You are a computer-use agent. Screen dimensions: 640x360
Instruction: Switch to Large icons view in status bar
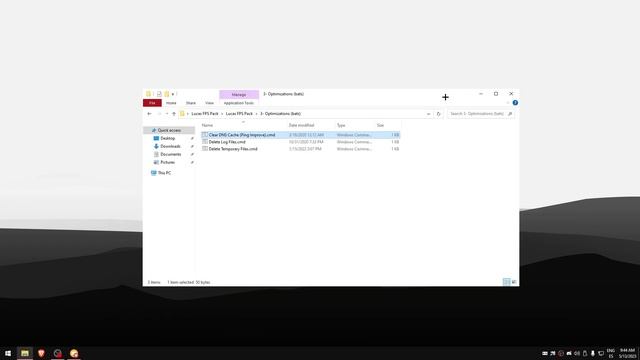(514, 282)
